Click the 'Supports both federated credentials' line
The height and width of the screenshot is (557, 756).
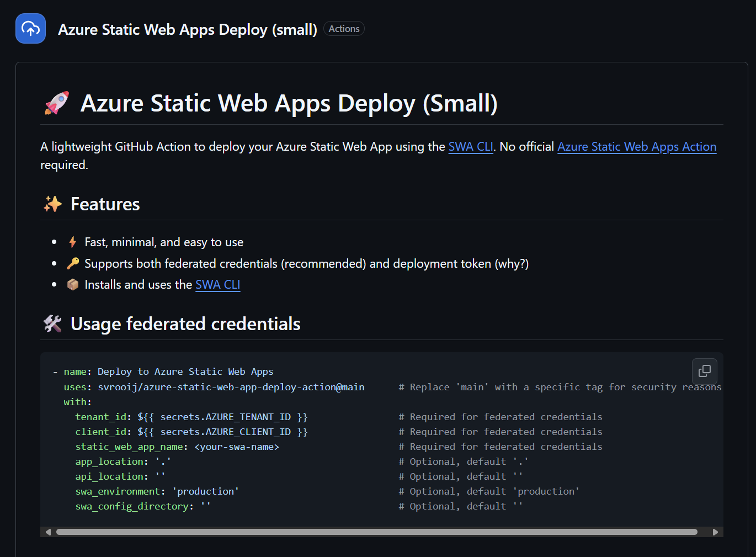pos(306,264)
